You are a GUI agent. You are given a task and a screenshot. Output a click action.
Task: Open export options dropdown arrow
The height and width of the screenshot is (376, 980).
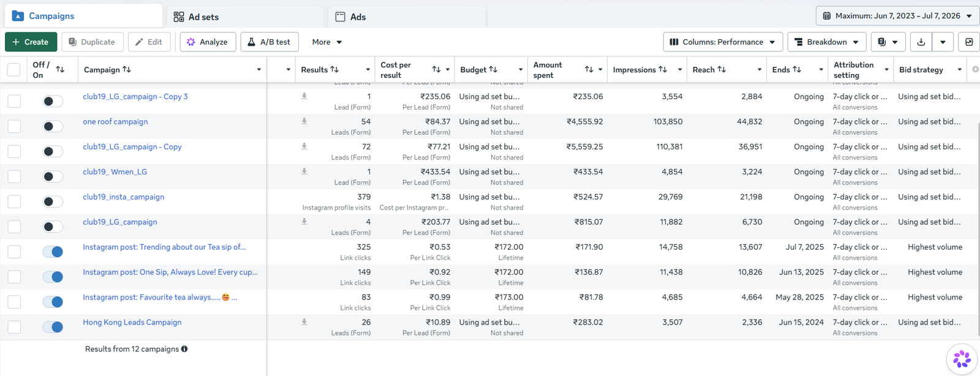pos(943,42)
